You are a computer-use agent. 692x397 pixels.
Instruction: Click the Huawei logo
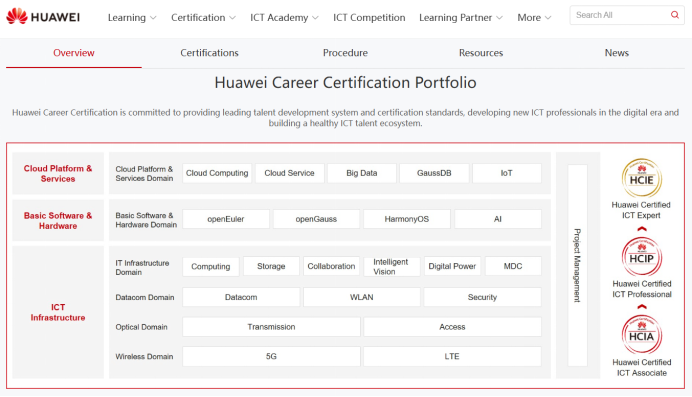pos(43,17)
